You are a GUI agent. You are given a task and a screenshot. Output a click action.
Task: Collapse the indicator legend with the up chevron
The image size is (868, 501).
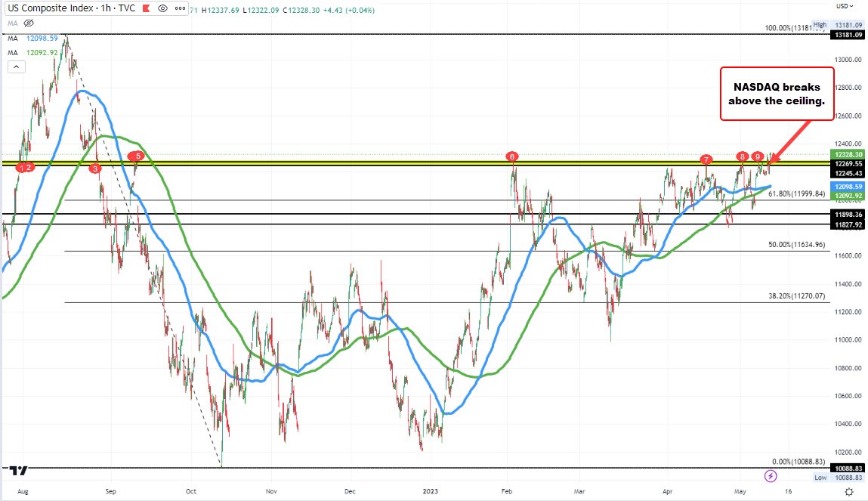(16, 67)
